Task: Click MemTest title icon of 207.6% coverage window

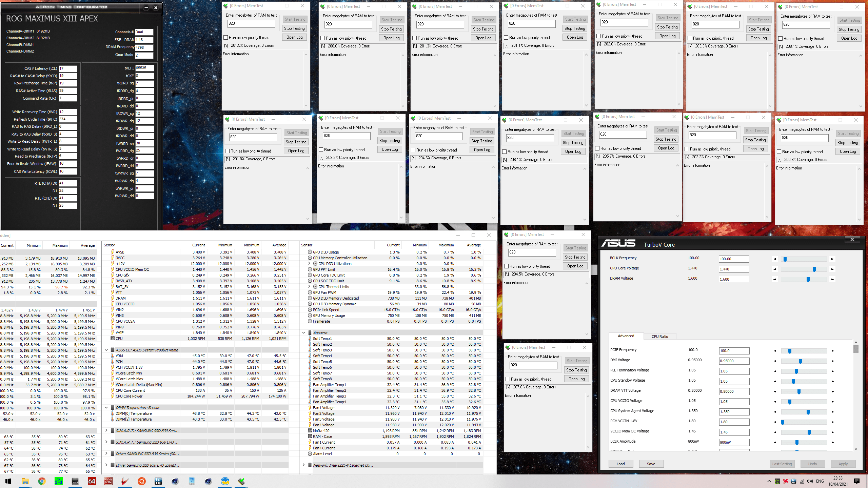Action: click(508, 347)
